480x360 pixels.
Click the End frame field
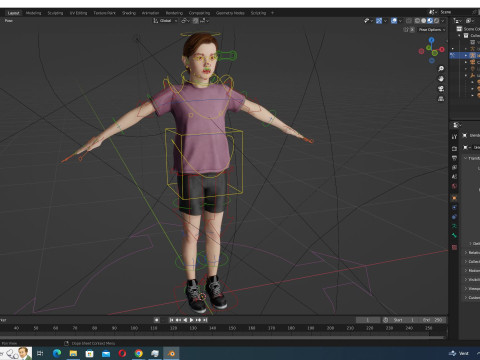(432, 320)
